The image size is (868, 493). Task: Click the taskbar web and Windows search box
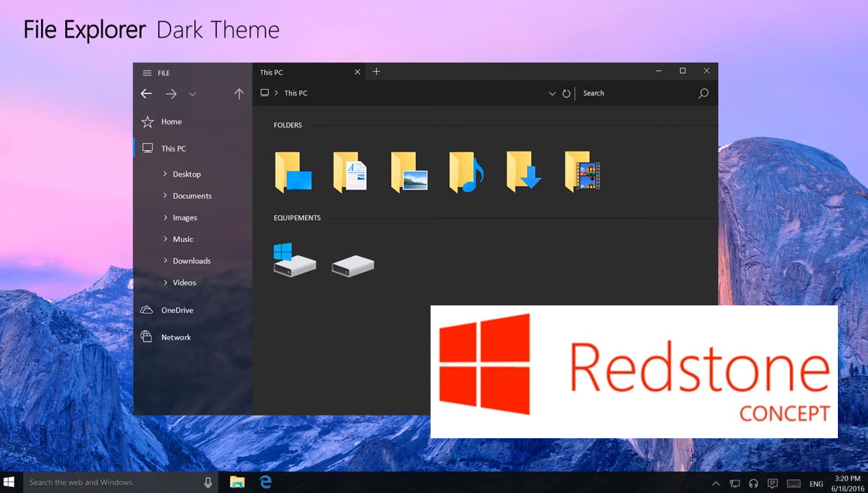click(119, 482)
